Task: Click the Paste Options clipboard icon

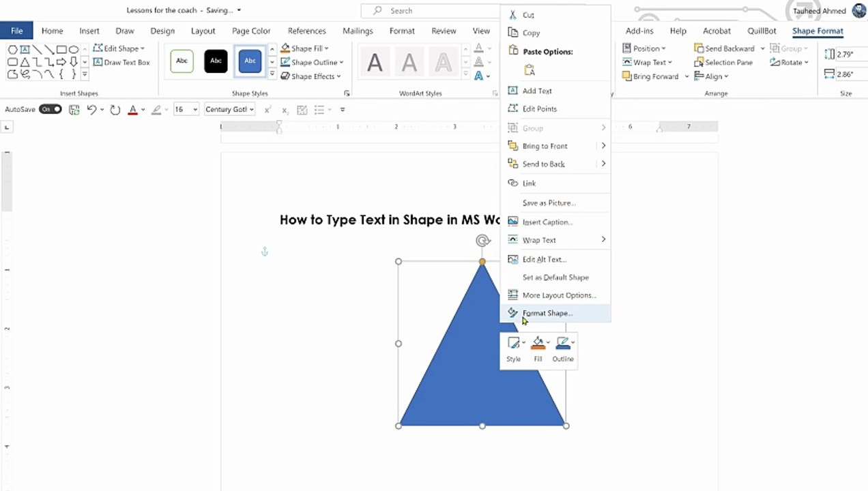Action: point(530,70)
